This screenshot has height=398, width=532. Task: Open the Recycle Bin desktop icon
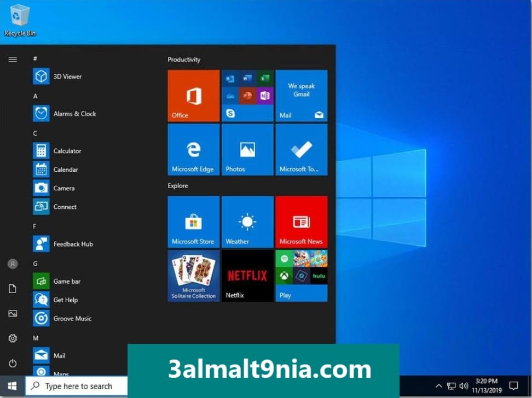[x=20, y=20]
